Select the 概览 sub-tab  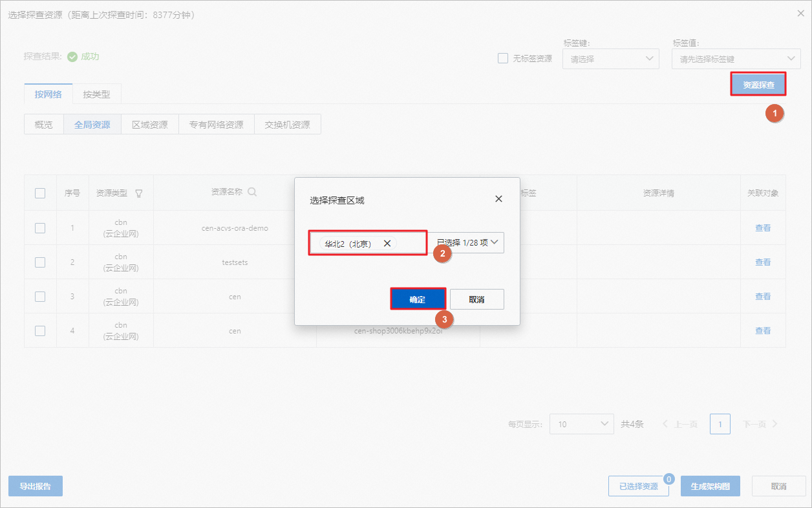point(44,125)
